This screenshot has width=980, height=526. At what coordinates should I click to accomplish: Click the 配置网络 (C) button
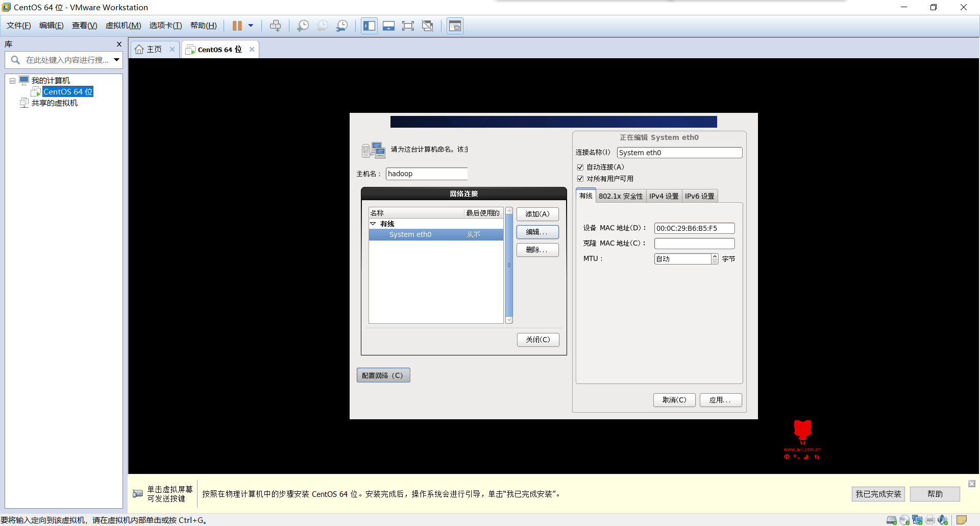383,375
